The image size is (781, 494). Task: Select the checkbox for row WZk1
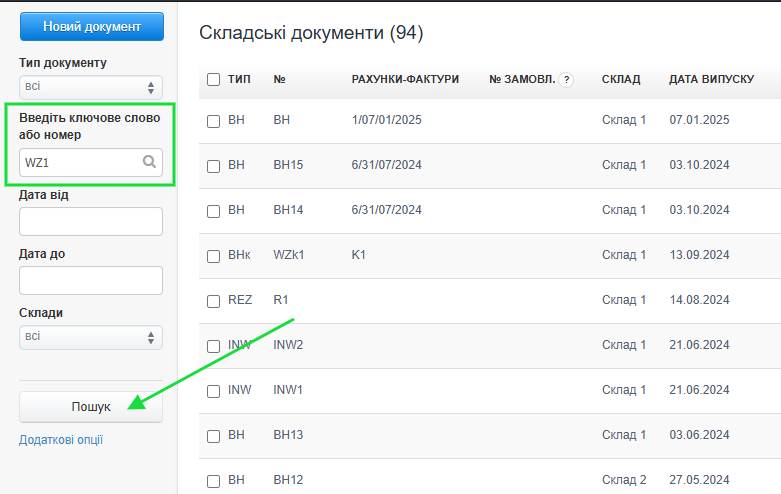213,256
